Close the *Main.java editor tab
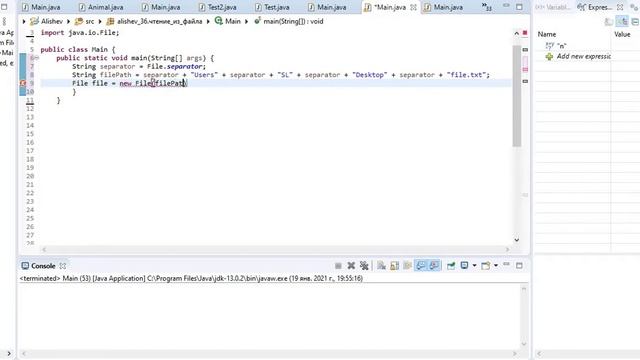 coord(413,7)
